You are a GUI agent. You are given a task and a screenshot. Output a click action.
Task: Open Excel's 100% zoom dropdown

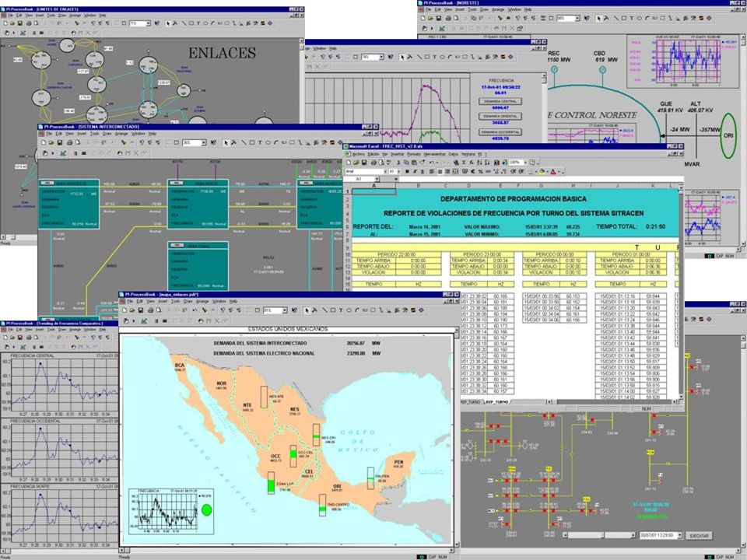click(x=524, y=163)
